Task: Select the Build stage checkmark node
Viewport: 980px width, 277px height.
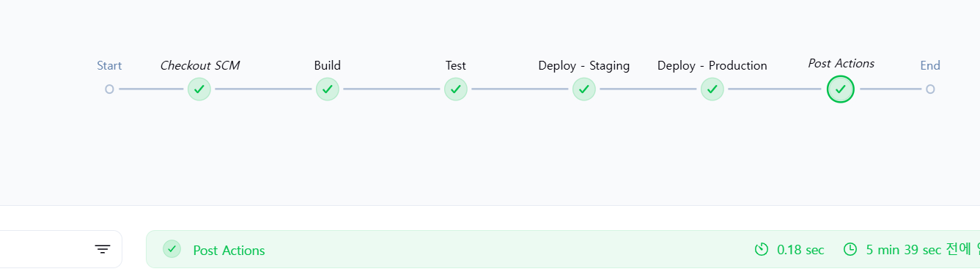Action: tap(328, 89)
